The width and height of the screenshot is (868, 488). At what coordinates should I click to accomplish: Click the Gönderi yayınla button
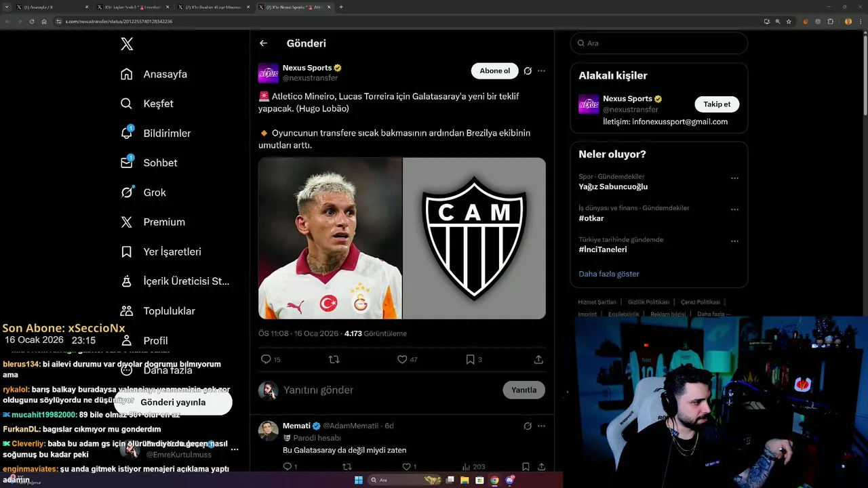[173, 402]
